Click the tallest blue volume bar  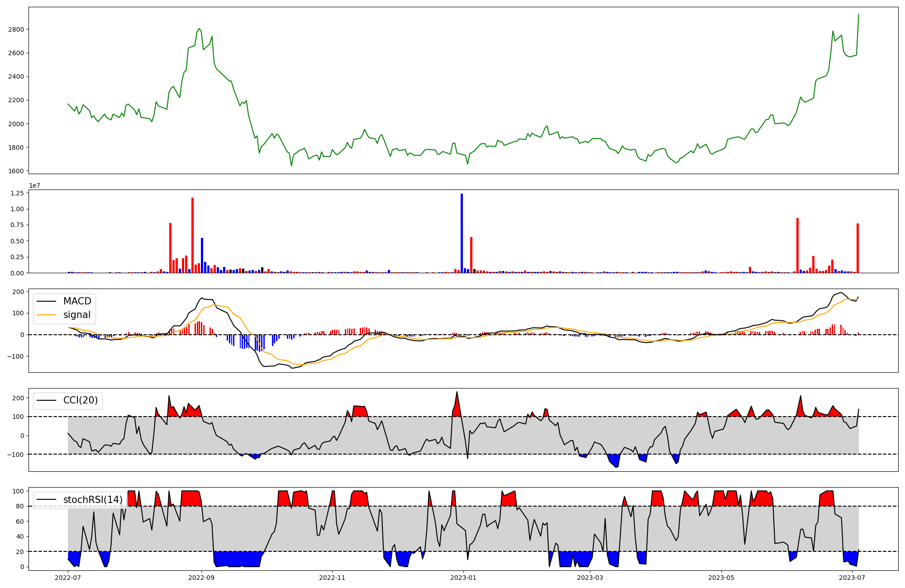pos(462,233)
